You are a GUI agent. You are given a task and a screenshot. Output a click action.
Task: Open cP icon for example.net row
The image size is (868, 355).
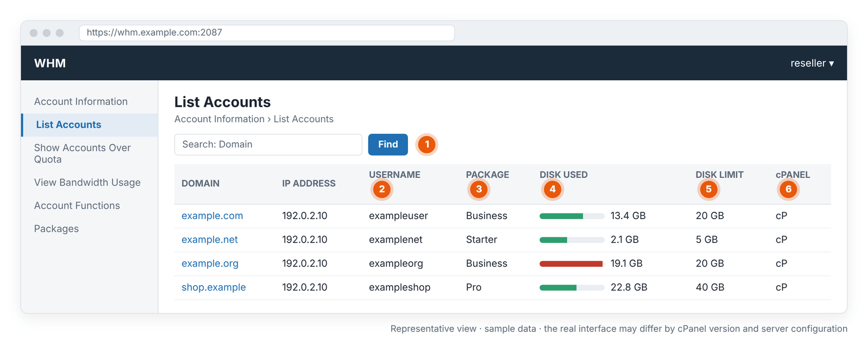point(781,240)
